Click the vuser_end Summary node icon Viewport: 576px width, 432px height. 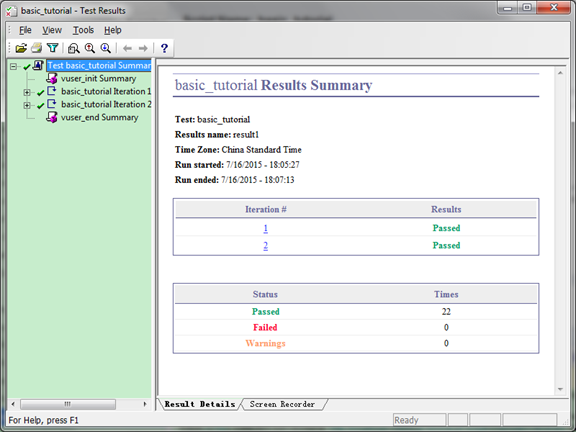click(52, 117)
